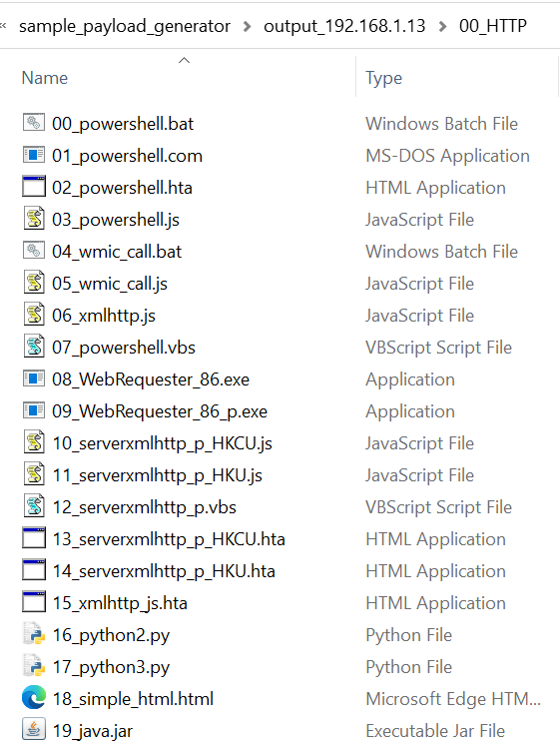
Task: Select file name 00_powershell.bat
Action: click(x=123, y=124)
